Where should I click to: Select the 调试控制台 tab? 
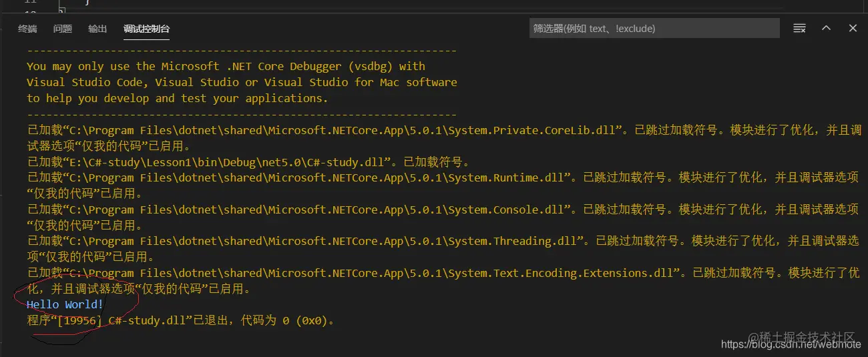click(x=147, y=29)
